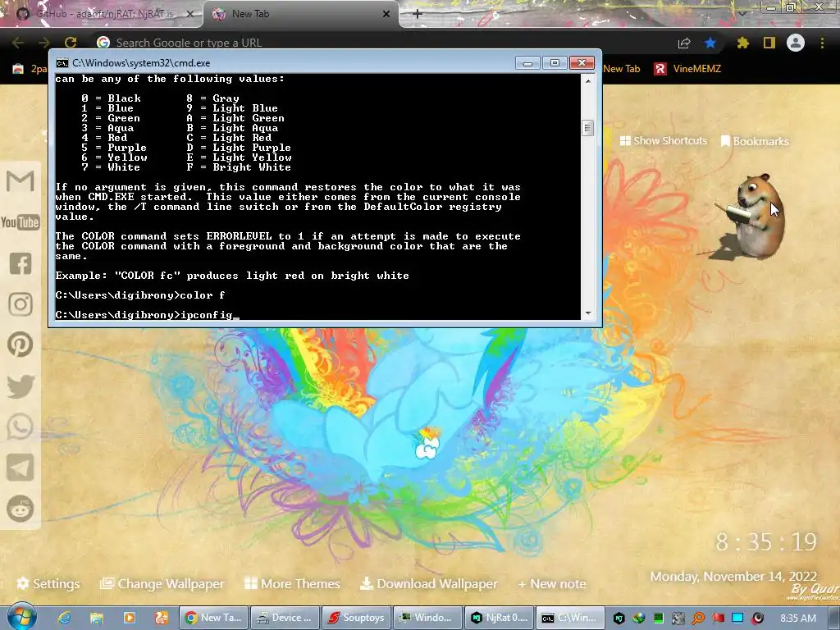Open Windows Media Player from taskbar
Viewport: 840px width, 630px height.
coord(129,618)
